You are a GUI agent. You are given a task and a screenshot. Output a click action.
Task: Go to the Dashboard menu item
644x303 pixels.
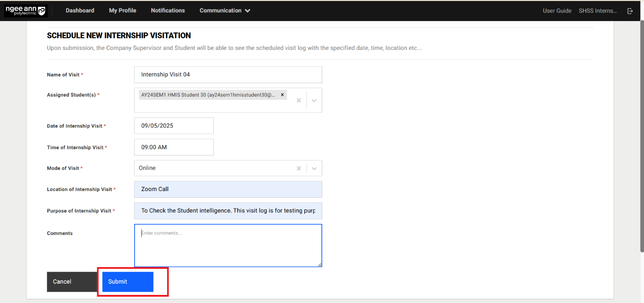(x=80, y=10)
